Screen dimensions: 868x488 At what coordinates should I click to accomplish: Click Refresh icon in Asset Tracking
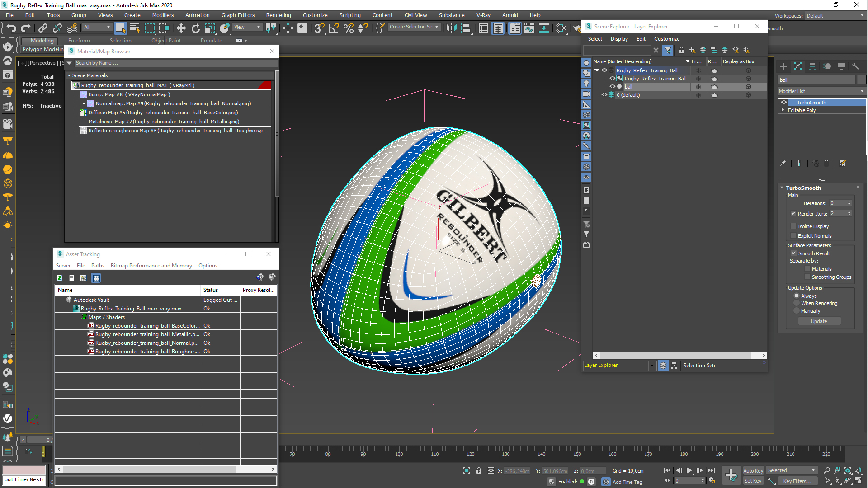click(59, 278)
